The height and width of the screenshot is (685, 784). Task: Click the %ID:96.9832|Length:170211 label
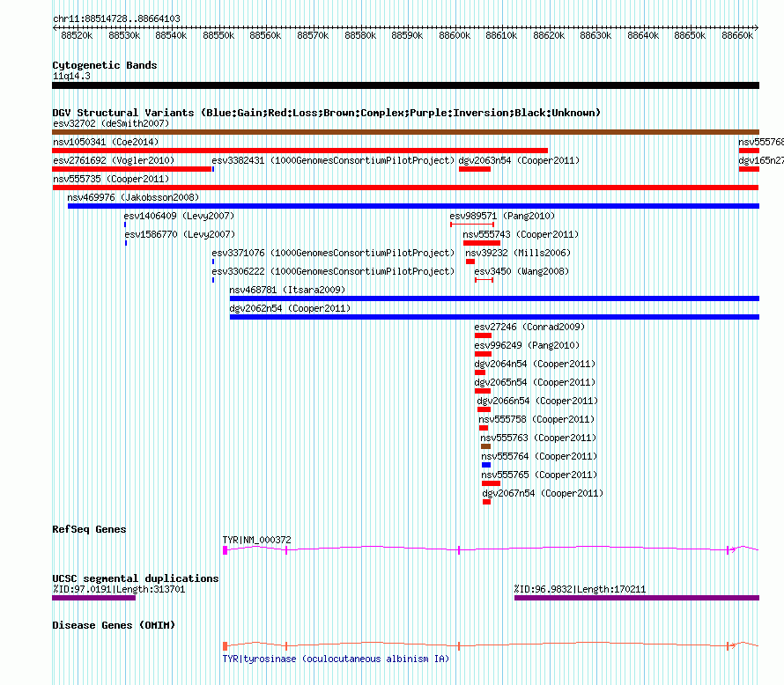[580, 590]
